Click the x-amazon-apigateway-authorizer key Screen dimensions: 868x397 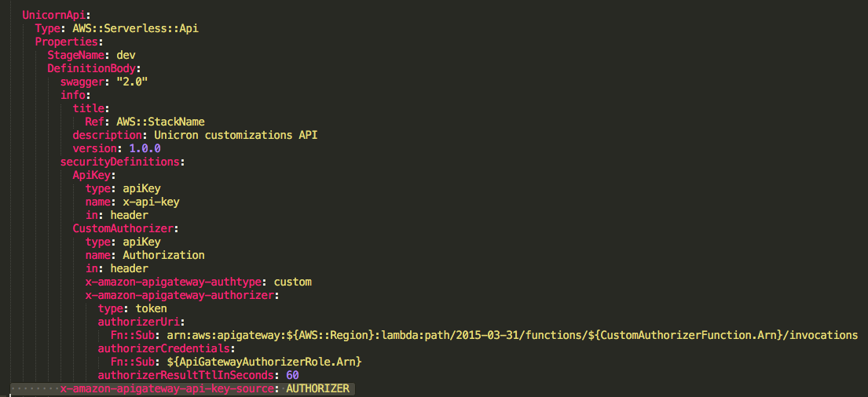(179, 295)
